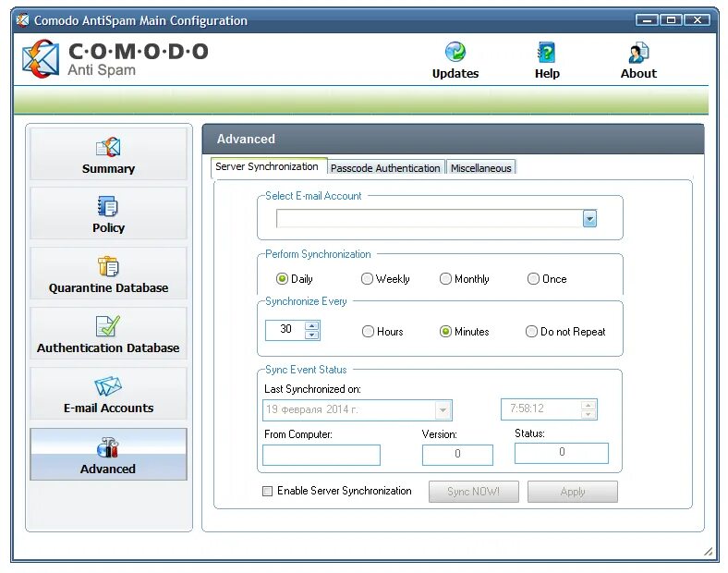Open the About person icon
This screenshot has height=573, width=728.
(x=638, y=53)
